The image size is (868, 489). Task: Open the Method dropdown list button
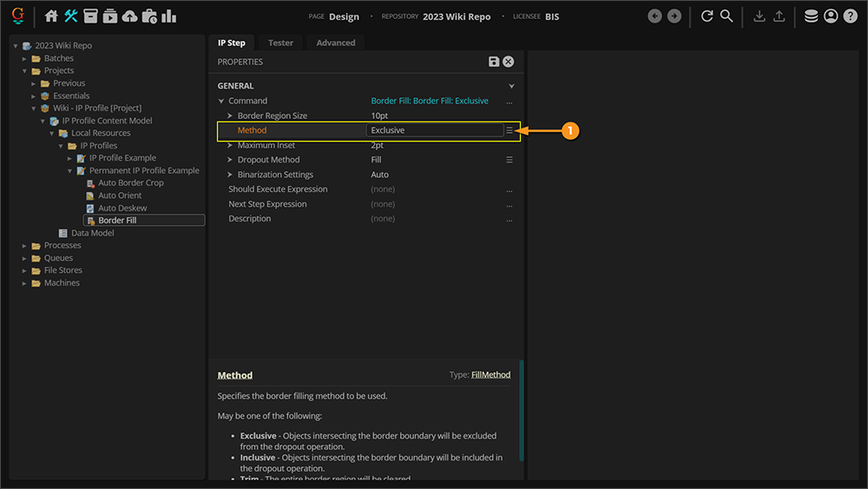[510, 130]
